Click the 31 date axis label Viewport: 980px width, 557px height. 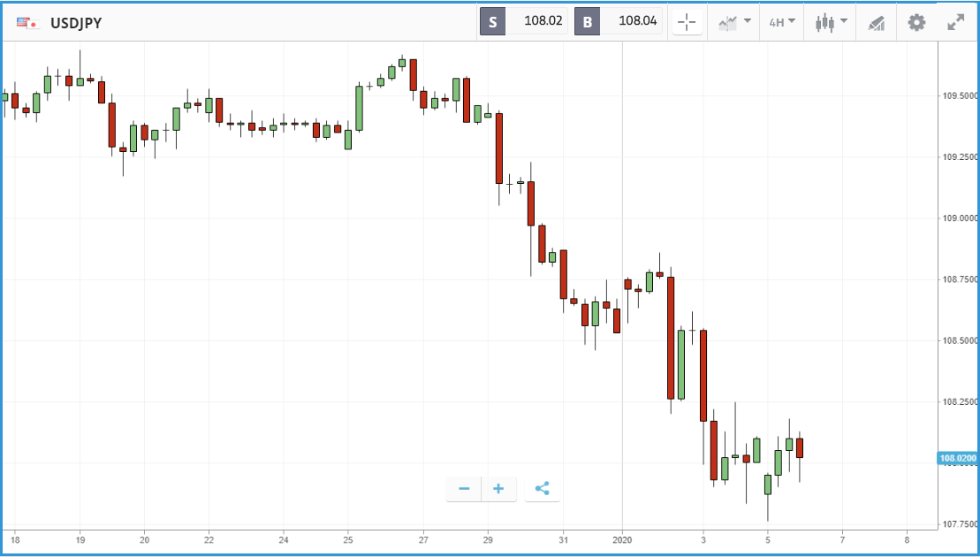pos(563,540)
